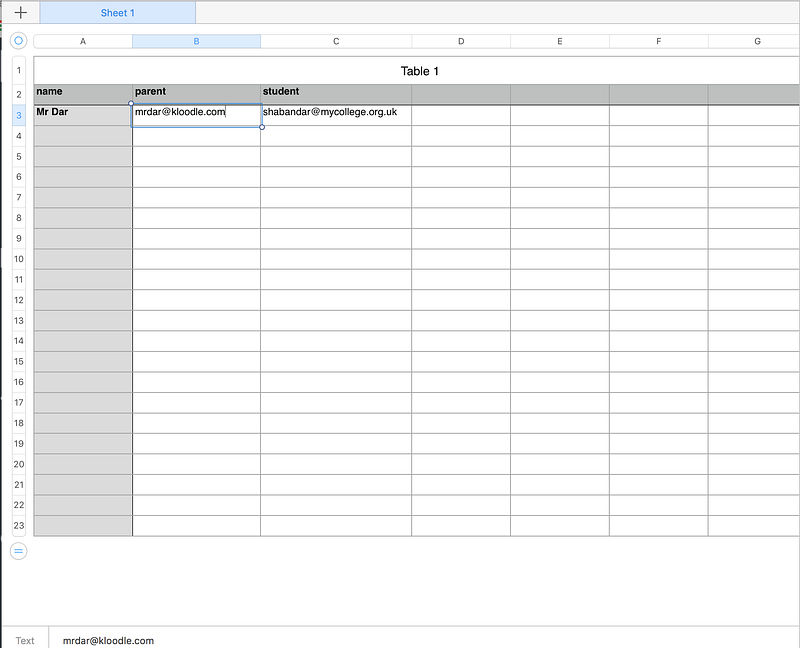This screenshot has width=800, height=648.
Task: Select row 19 header
Action: click(19, 443)
